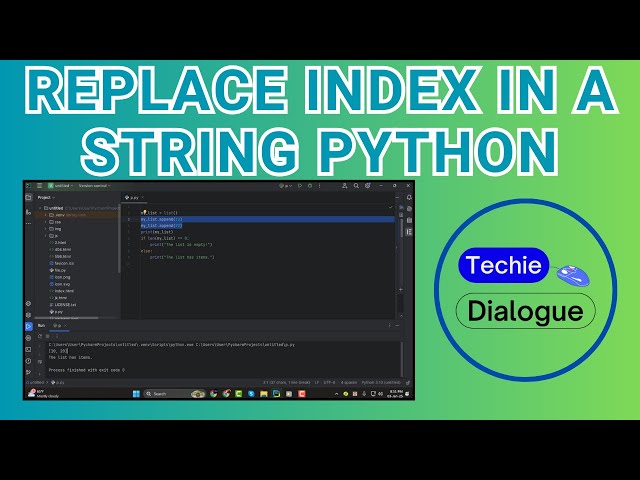
Task: Click the p.py breadcrumb in status bar
Action: point(58,382)
